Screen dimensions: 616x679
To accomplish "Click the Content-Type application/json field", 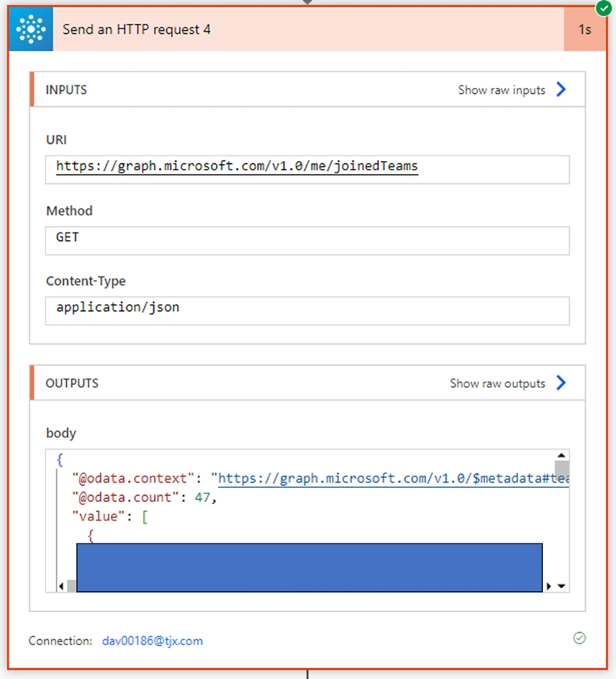I will pos(307,310).
